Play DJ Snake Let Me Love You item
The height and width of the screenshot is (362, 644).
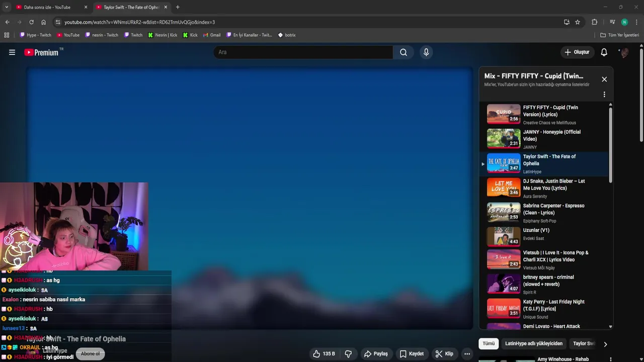tap(545, 188)
